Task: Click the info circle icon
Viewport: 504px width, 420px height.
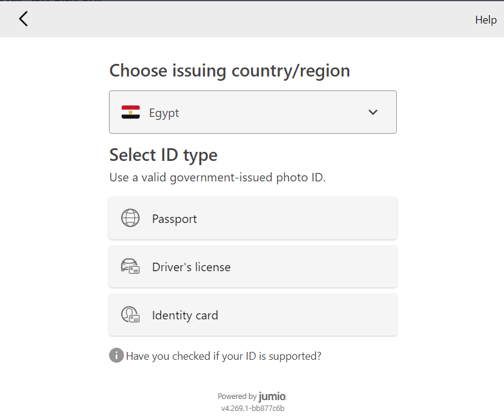Action: coord(116,356)
